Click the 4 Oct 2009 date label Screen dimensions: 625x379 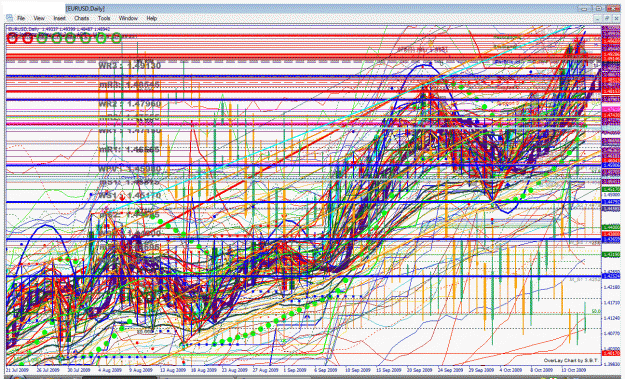coord(511,370)
